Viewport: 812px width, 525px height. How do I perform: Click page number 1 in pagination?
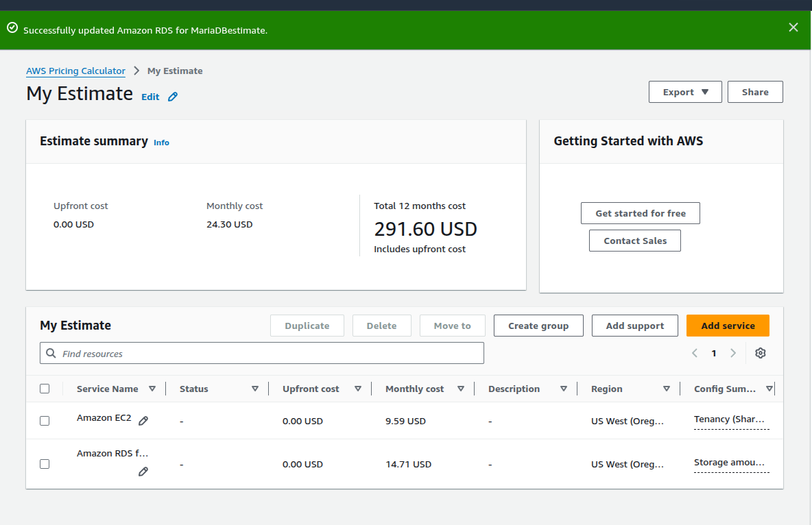pyautogui.click(x=714, y=353)
